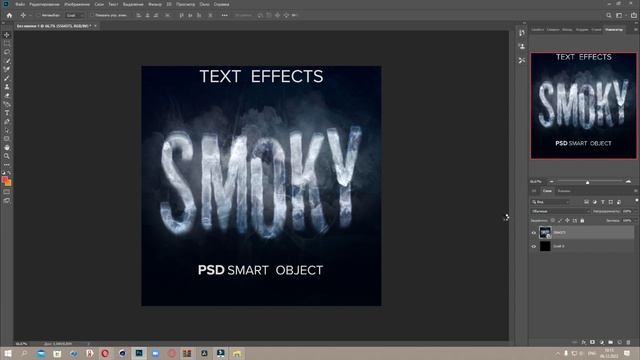The image size is (640, 360).
Task: Open the Файл menu
Action: point(20,4)
